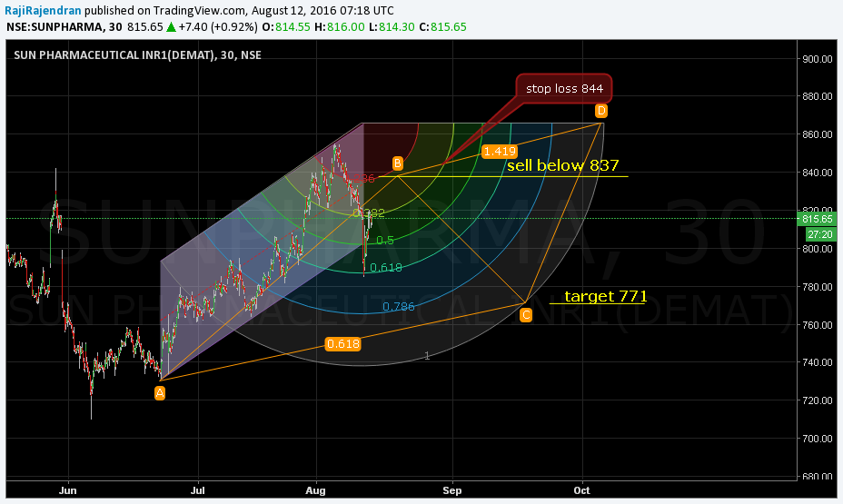Click the blue-green 0.618 arc label
The height and width of the screenshot is (504, 843).
pos(385,268)
